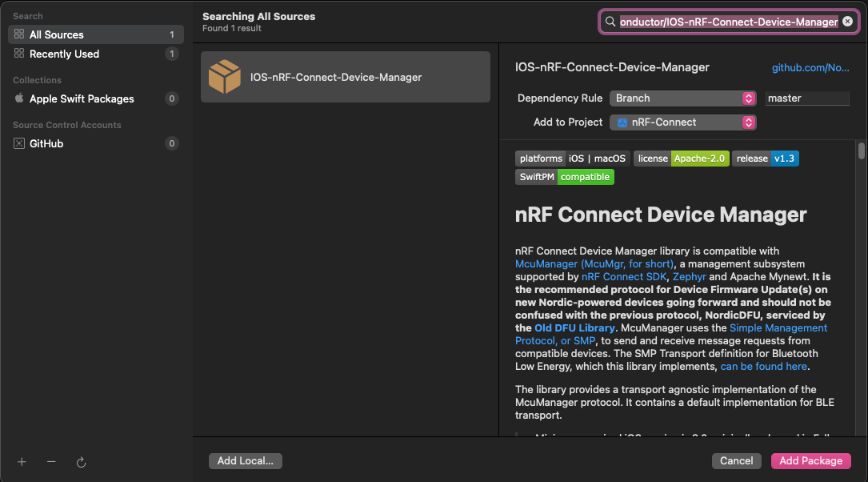Click the GitHub count badge
This screenshot has width=868, height=482.
point(172,143)
